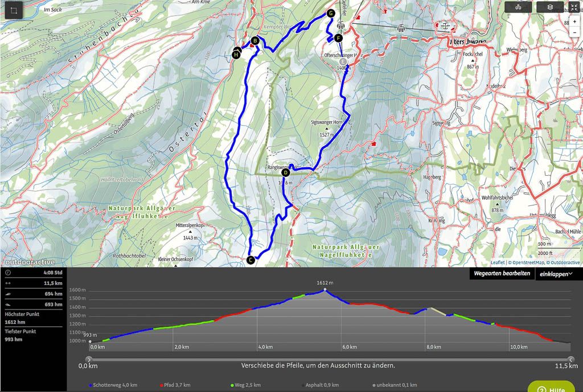Zoom out on the map
Image resolution: width=583 pixels, height=392 pixels.
(575, 32)
